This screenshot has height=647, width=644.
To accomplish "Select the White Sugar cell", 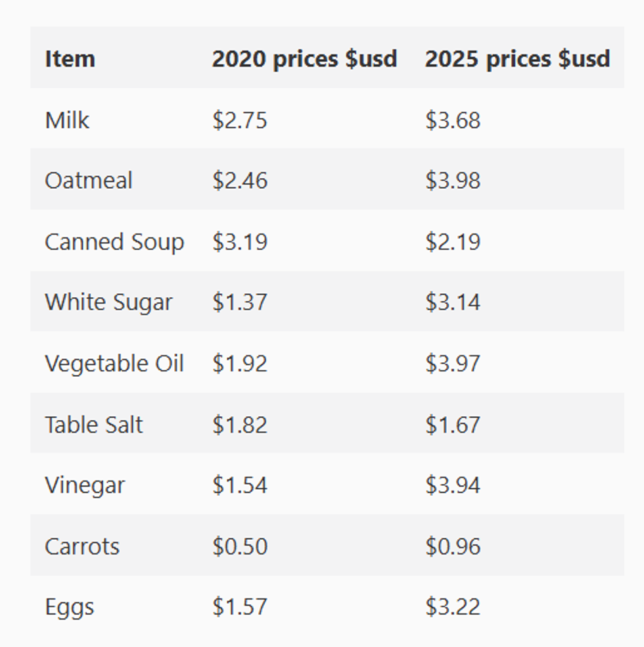I will coord(108,302).
